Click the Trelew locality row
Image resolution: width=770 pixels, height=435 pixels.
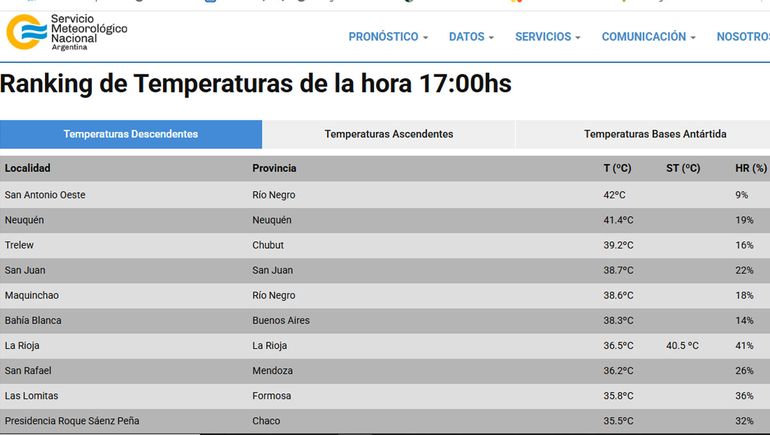pos(20,245)
